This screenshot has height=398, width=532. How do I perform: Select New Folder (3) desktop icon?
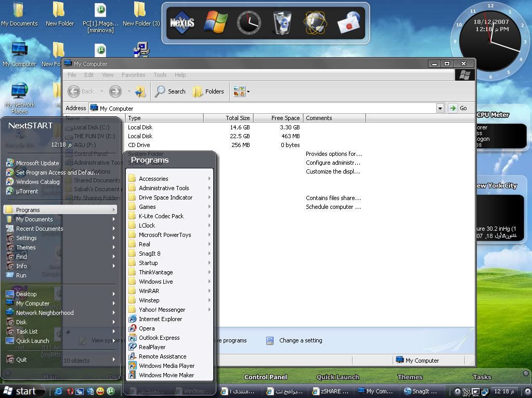[141, 14]
